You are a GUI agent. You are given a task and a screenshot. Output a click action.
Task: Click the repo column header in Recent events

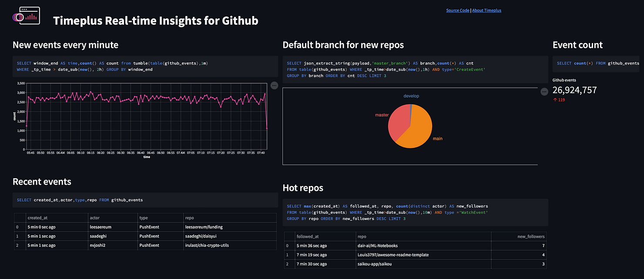(x=230, y=217)
